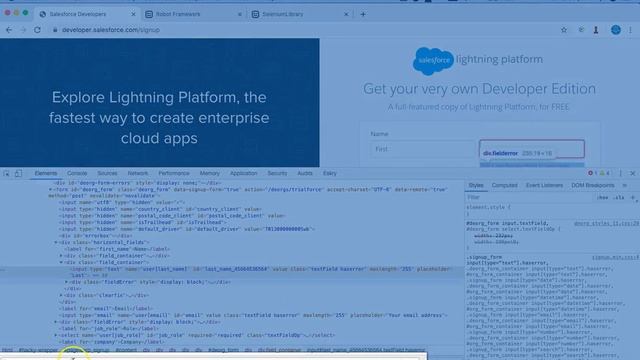
Task: Switch to the Computed styles tab
Action: [x=504, y=185]
